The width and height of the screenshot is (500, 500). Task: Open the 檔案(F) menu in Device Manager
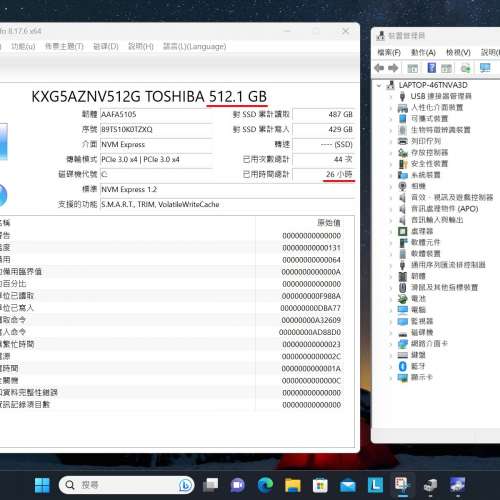point(389,52)
